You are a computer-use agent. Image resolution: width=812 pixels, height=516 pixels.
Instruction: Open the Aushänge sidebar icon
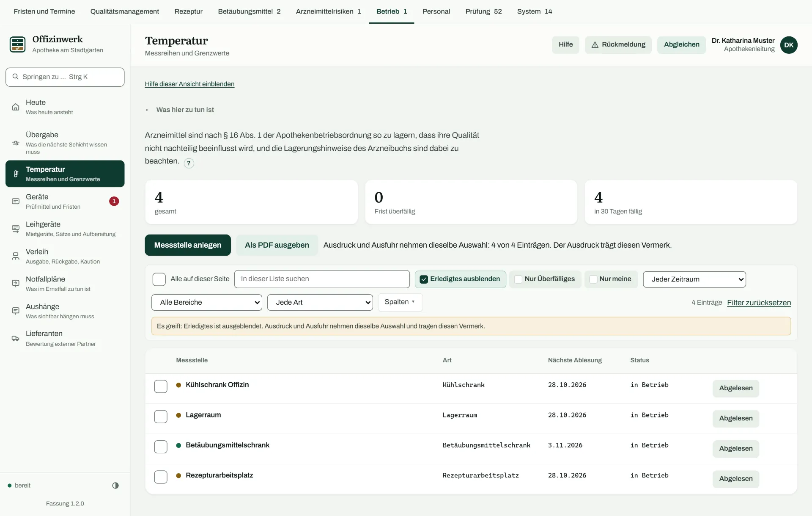[16, 311]
